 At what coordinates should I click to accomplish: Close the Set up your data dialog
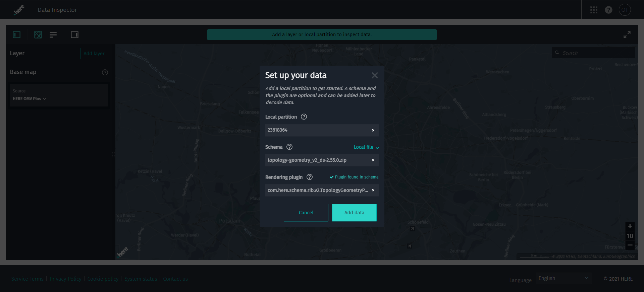click(x=375, y=75)
